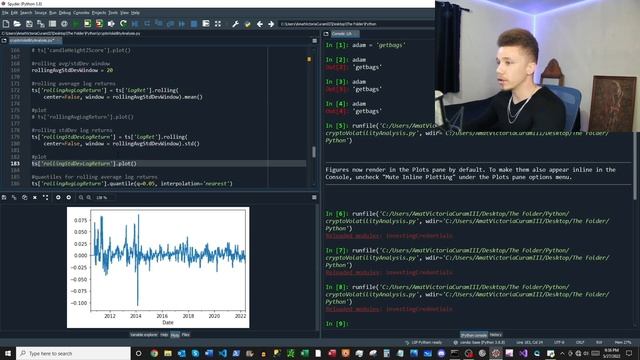The width and height of the screenshot is (640, 360).
Task: Click conda base environment status
Action: (x=479, y=342)
